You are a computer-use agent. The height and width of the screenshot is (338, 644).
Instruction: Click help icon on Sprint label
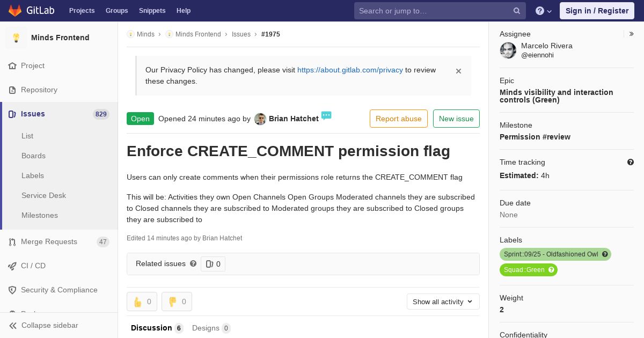605,254
